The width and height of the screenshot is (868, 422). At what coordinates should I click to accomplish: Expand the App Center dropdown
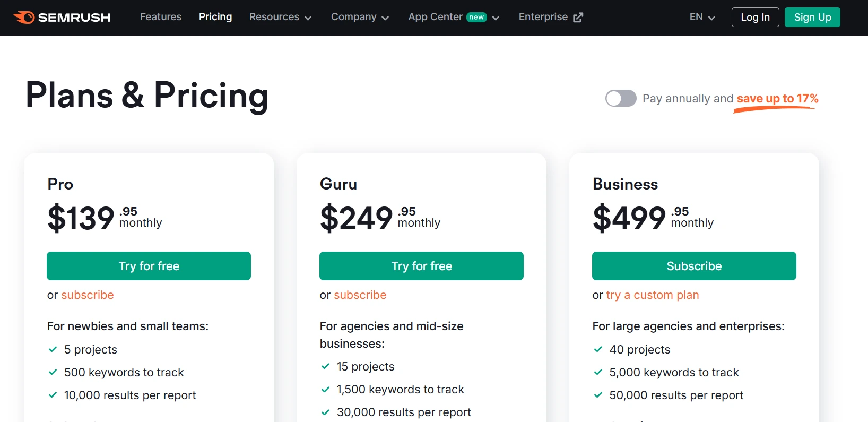(x=454, y=17)
